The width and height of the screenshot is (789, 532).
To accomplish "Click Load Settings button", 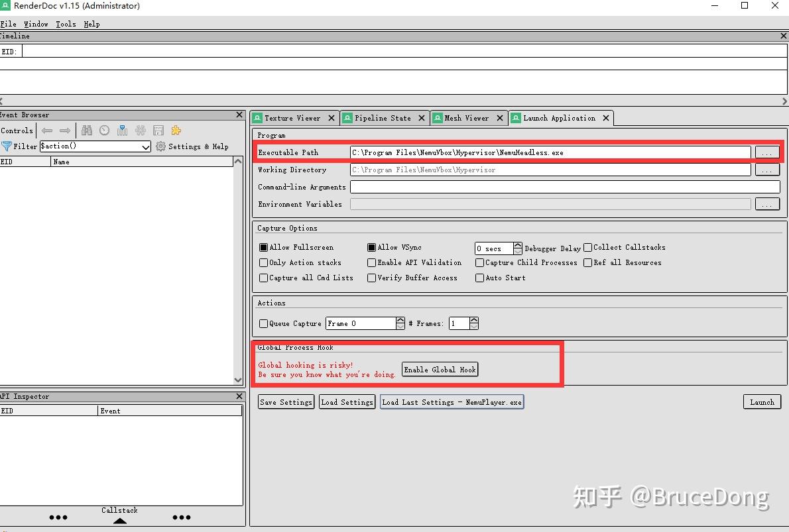I will click(347, 402).
